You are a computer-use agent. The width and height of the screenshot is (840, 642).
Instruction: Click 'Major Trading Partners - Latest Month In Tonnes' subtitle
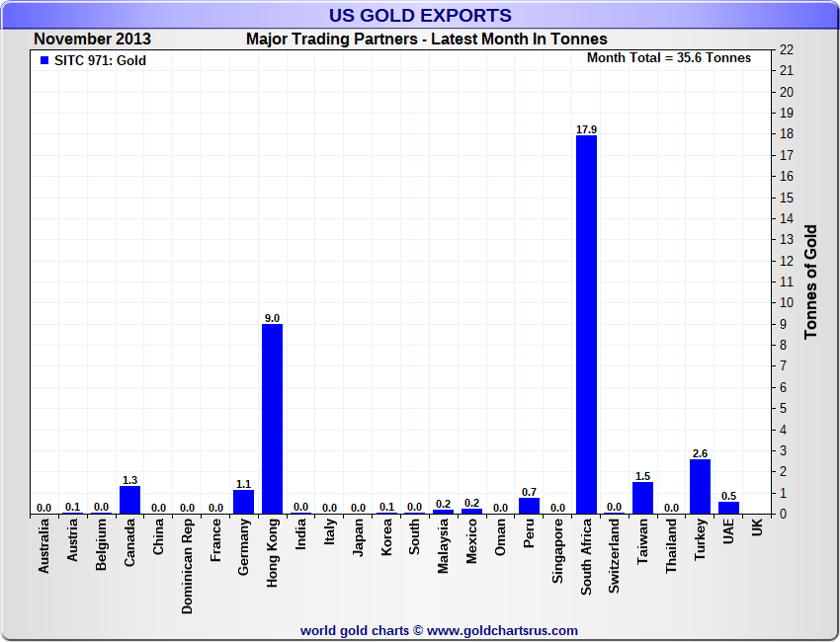(x=427, y=40)
